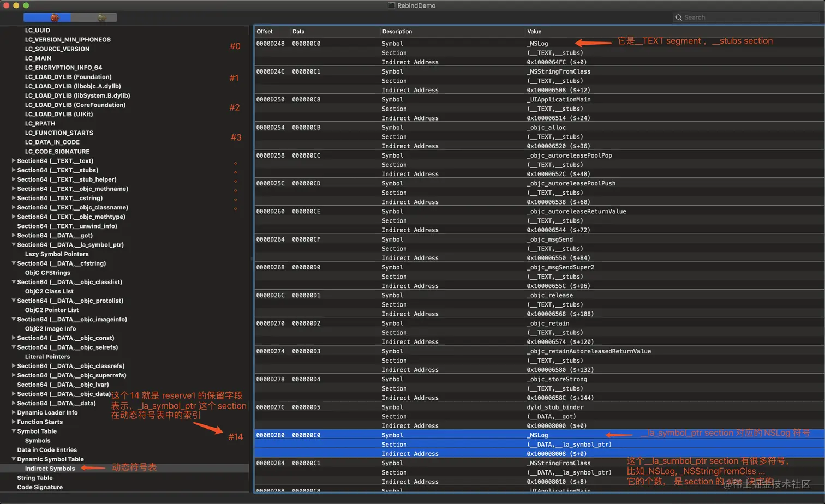This screenshot has height=504, width=825.
Task: Click the magnifier icon in search box
Action: point(679,17)
